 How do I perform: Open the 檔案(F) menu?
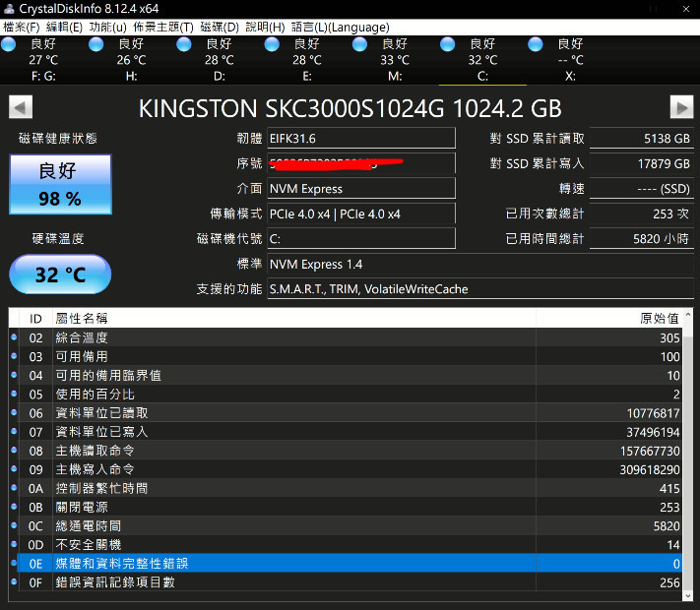coord(22,28)
